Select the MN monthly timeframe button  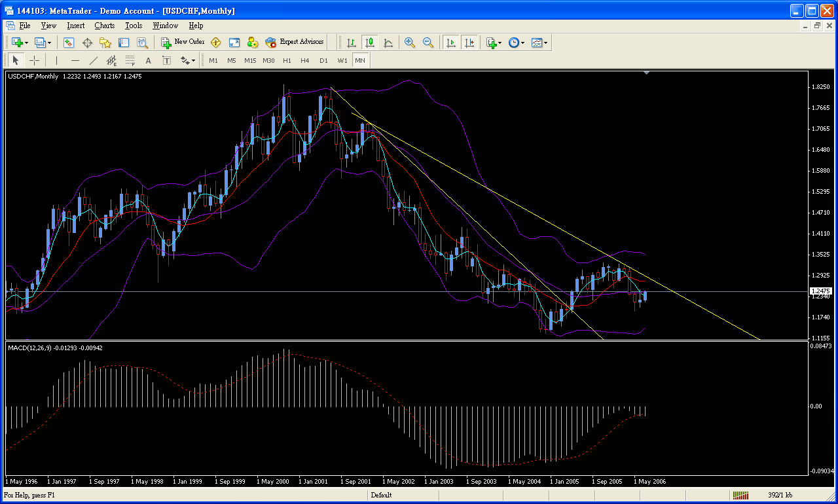pyautogui.click(x=361, y=60)
